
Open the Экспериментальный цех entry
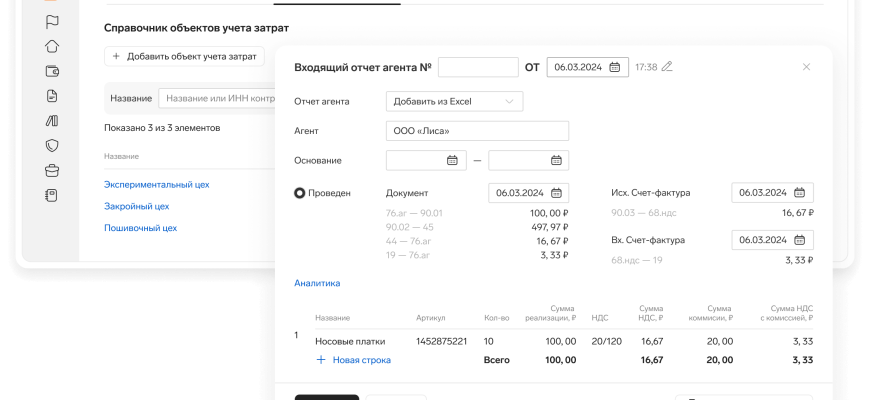(x=156, y=184)
